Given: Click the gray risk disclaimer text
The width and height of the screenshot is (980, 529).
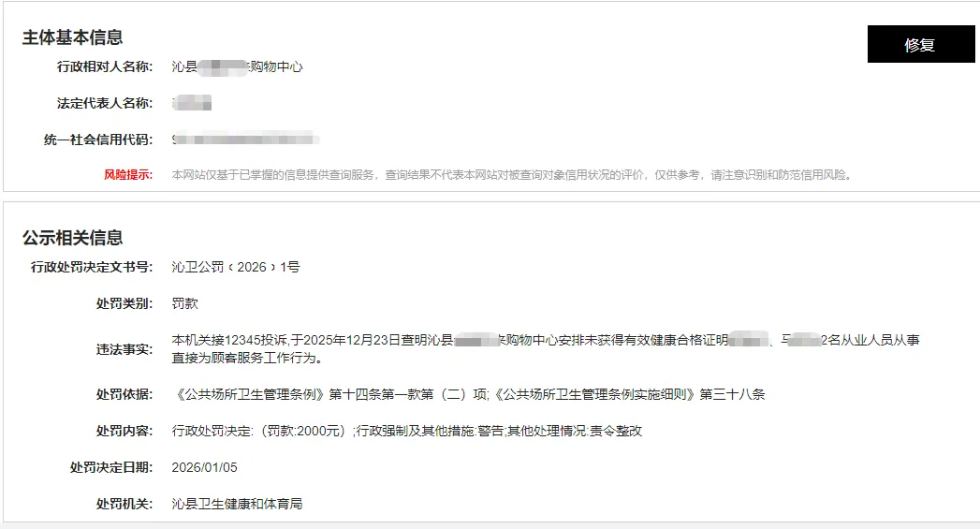Looking at the screenshot, I should [513, 175].
